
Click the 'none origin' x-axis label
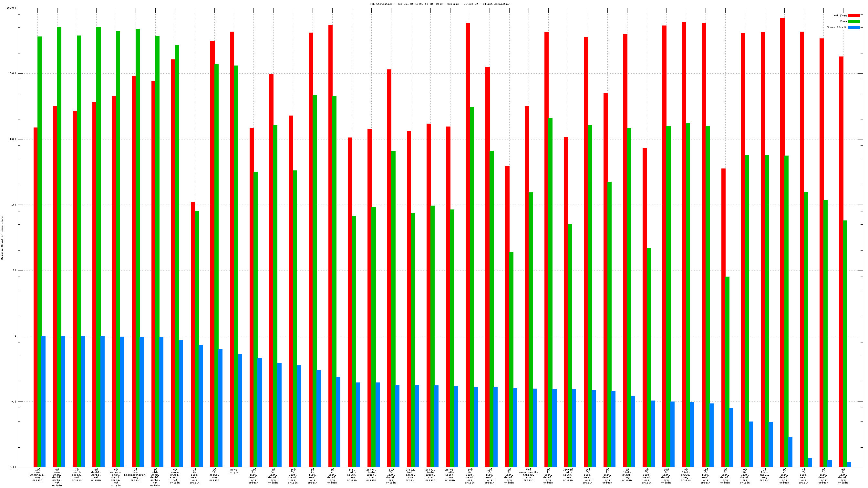[x=233, y=471]
